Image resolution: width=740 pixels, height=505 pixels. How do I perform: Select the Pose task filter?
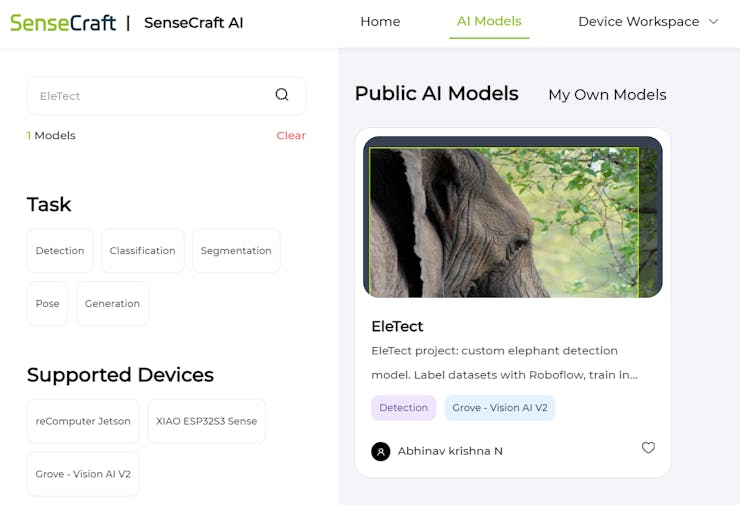click(48, 304)
